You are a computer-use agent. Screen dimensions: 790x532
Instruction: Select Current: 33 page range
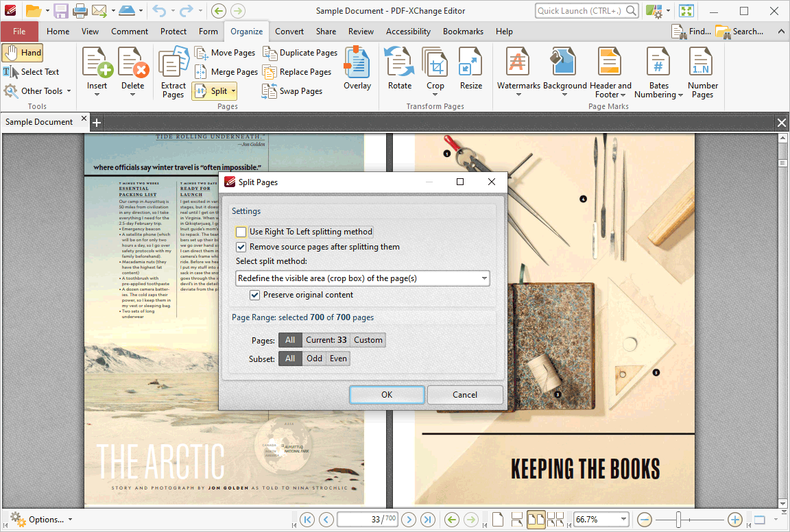click(x=326, y=340)
